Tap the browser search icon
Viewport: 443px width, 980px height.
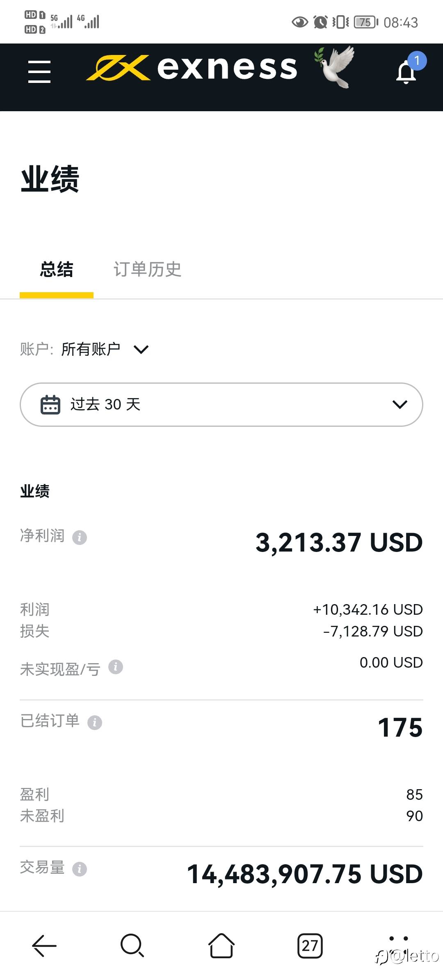pos(132,946)
